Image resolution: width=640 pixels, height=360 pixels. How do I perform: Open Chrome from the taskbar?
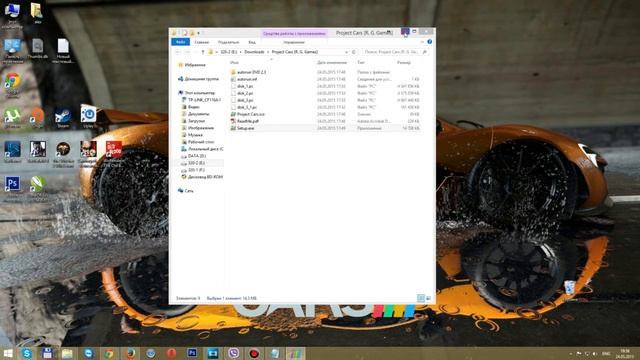[109, 353]
